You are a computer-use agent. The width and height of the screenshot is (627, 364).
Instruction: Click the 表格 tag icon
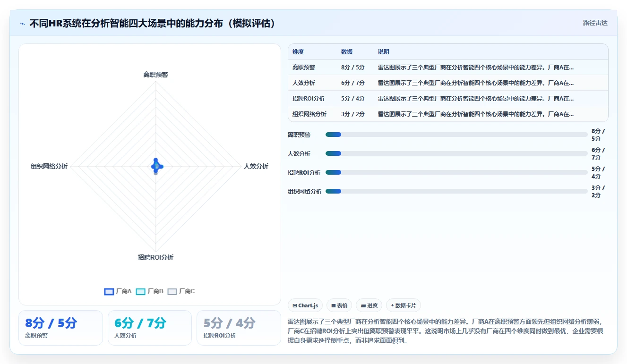click(334, 306)
